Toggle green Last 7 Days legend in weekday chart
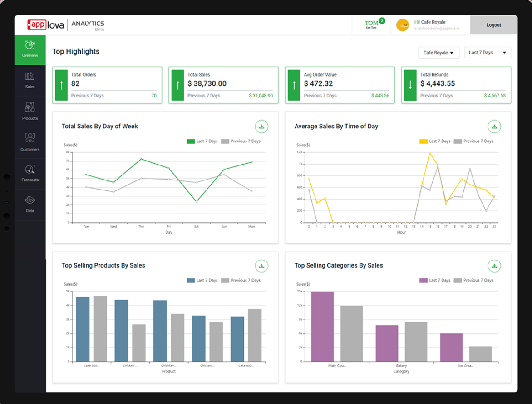This screenshot has height=404, width=532. (202, 141)
